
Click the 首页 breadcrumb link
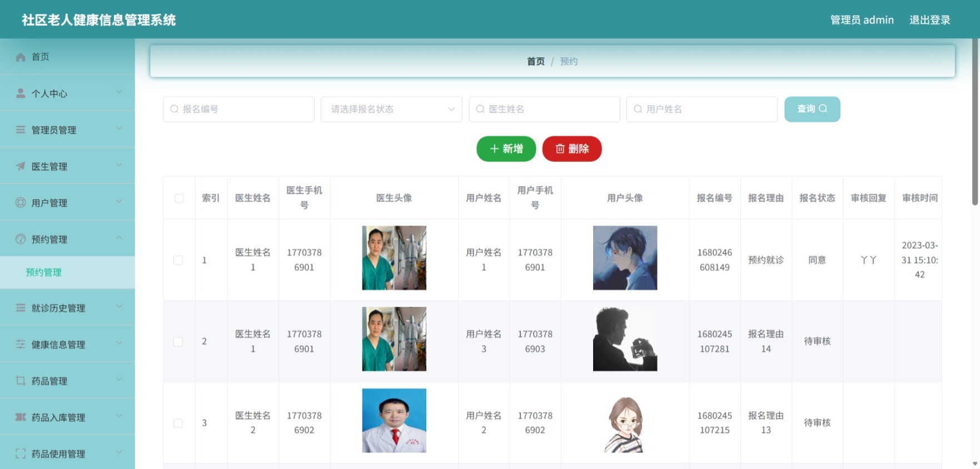click(536, 61)
